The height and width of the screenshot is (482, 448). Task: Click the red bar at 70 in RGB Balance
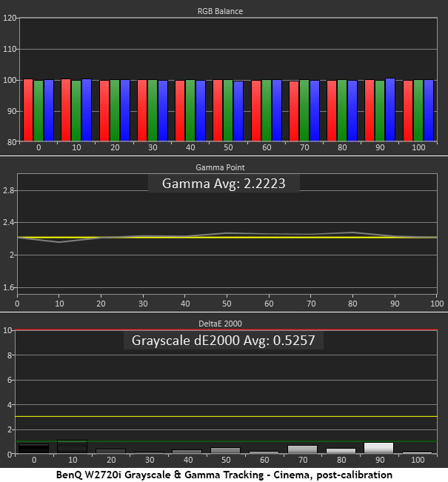pos(294,111)
